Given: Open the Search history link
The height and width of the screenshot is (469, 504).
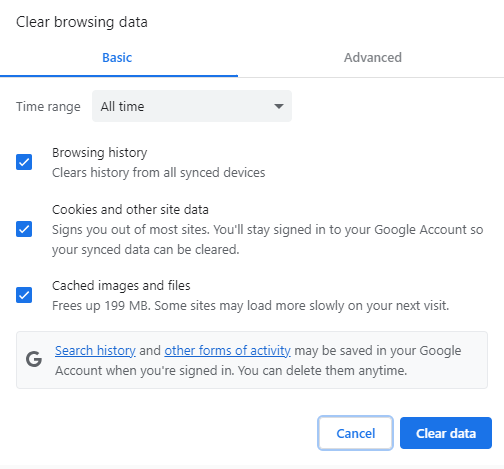Looking at the screenshot, I should pos(95,351).
